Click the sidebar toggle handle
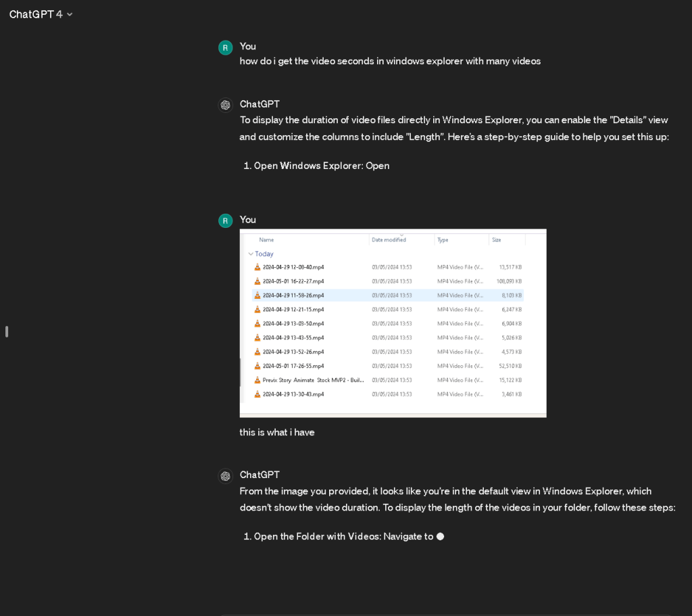 (x=7, y=331)
